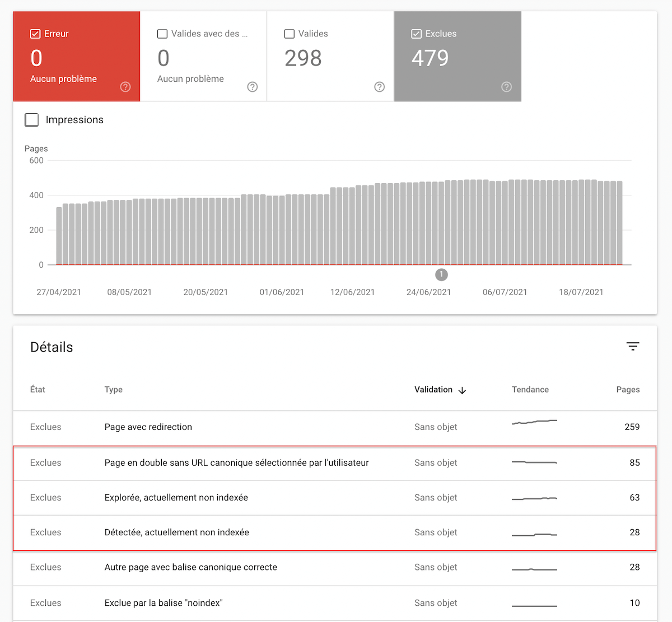Screen dimensions: 672x622
Task: Open the filter icon in the Détails panel
Action: pyautogui.click(x=632, y=347)
